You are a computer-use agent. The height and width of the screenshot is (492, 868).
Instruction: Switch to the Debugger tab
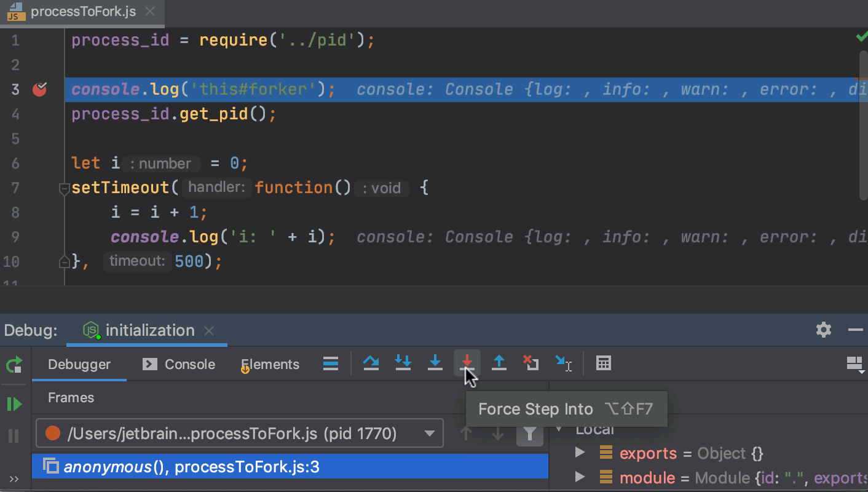coord(79,365)
